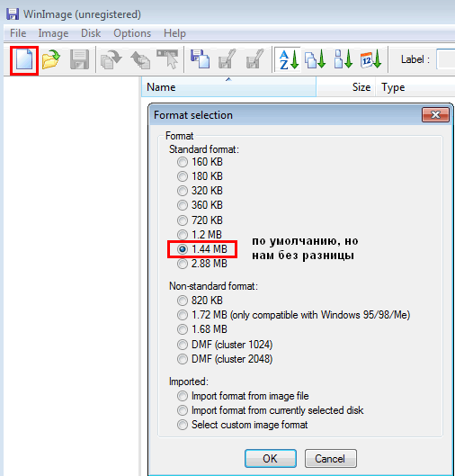Choose the 720 KB format radio button

pos(200,220)
